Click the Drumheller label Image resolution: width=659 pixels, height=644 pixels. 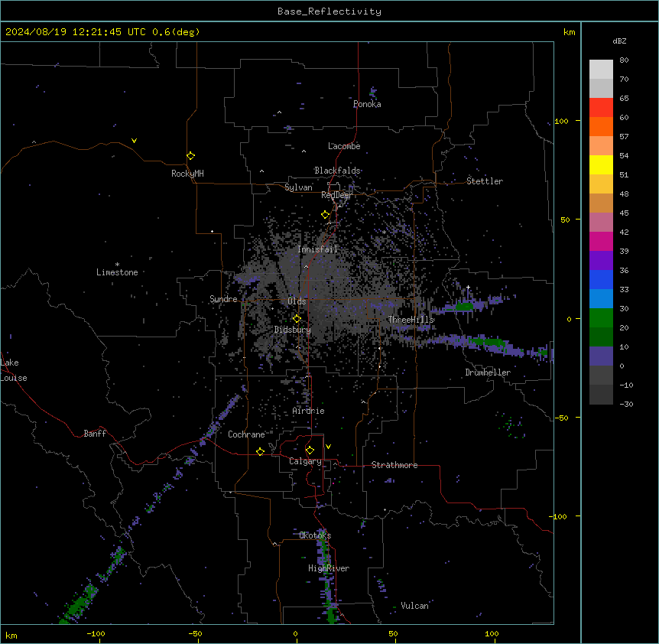[488, 372]
